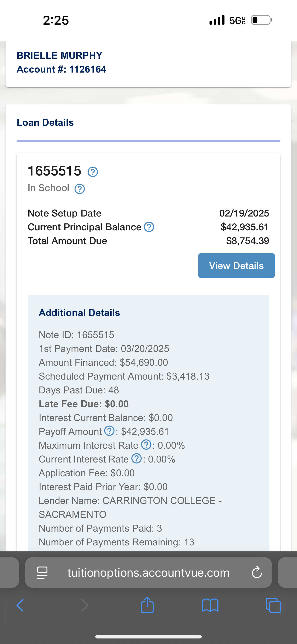Screen dimensions: 297x644
Task: Tap Maximum Interest Rate help icon
Action: [x=146, y=445]
